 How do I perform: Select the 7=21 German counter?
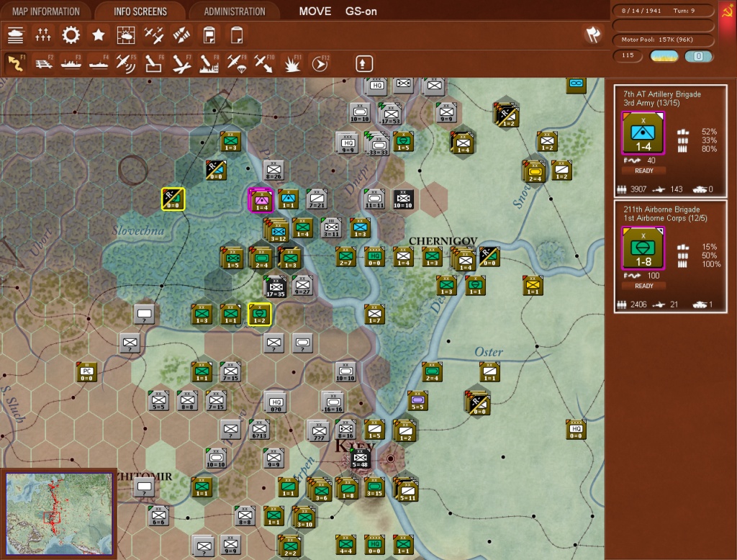pos(317,200)
